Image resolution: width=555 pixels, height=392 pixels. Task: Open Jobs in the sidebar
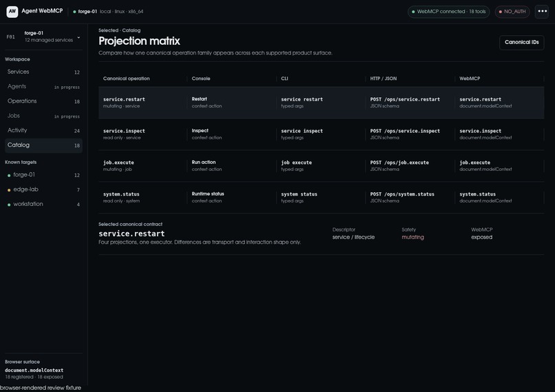pyautogui.click(x=43, y=116)
